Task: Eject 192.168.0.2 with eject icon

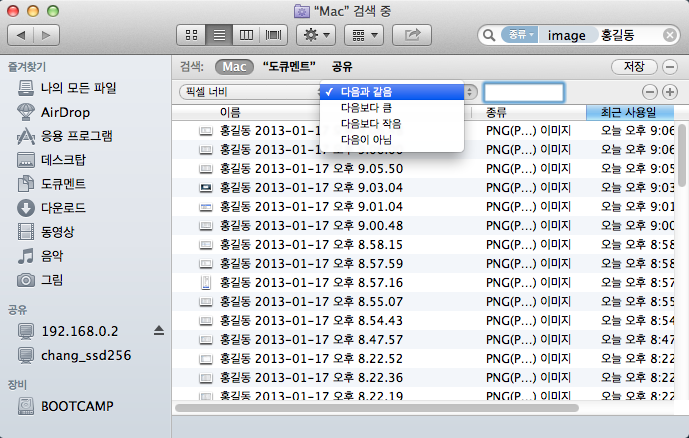Action: (159, 331)
